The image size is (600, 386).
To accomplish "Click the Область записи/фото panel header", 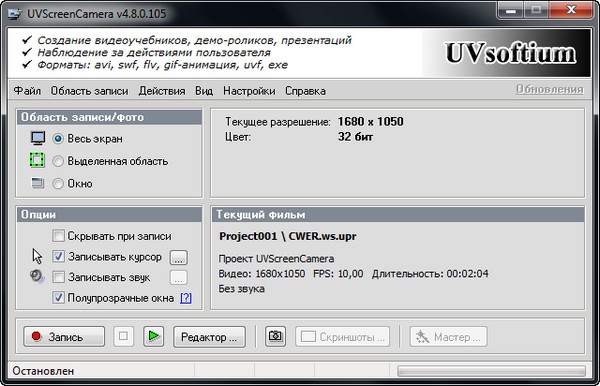I will 109,117.
